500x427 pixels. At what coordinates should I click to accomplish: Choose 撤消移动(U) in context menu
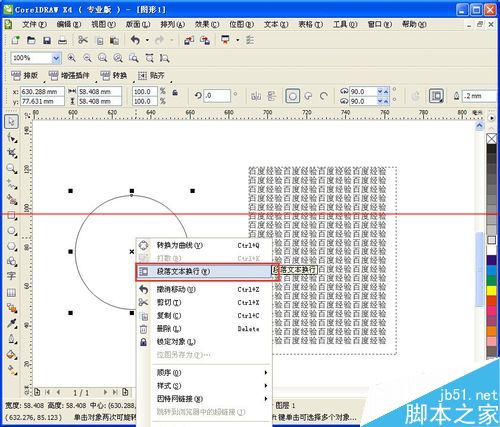204,289
